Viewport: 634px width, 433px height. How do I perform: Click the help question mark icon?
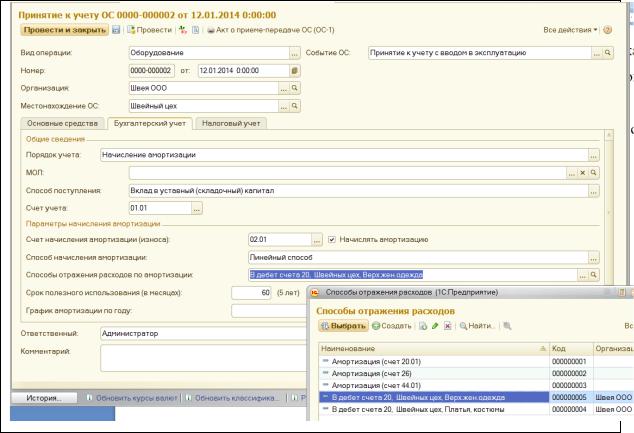607,30
